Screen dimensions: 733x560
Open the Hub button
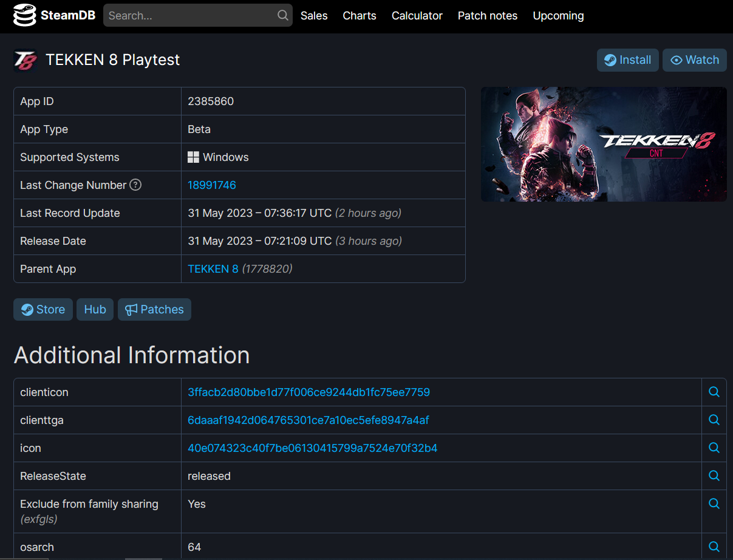pyautogui.click(x=95, y=309)
